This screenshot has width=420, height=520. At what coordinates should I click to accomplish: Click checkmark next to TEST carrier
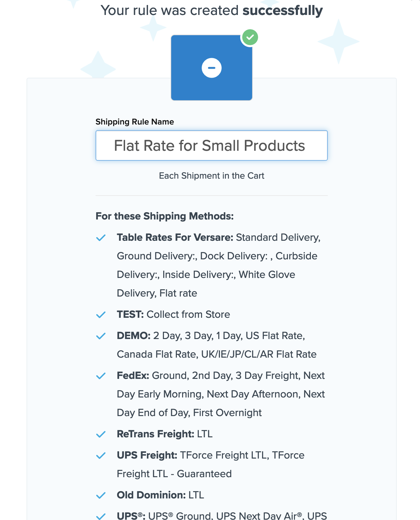point(101,315)
